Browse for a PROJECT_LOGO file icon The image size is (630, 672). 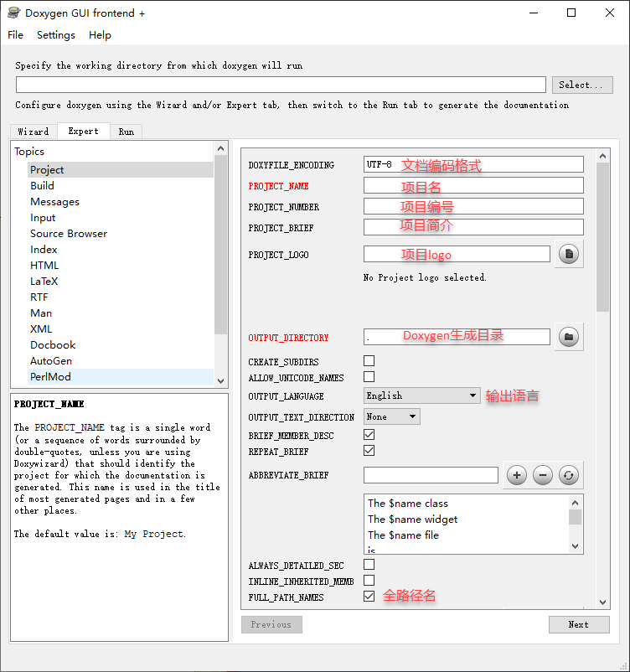pyautogui.click(x=569, y=254)
